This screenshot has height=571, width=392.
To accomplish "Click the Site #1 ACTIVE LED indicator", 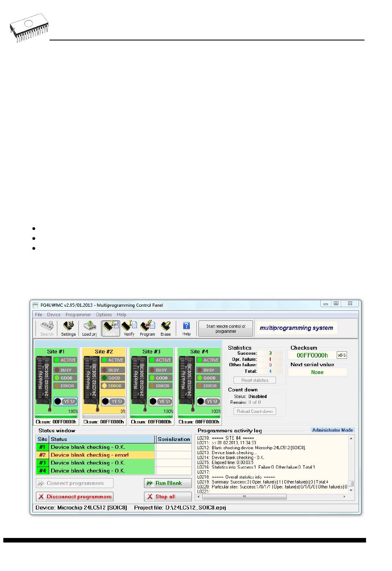I will coord(65,360).
